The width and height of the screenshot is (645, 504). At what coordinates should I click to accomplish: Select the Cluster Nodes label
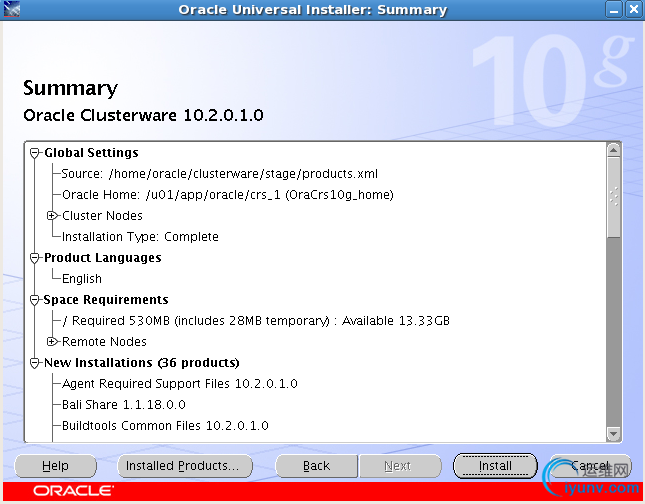tap(102, 216)
